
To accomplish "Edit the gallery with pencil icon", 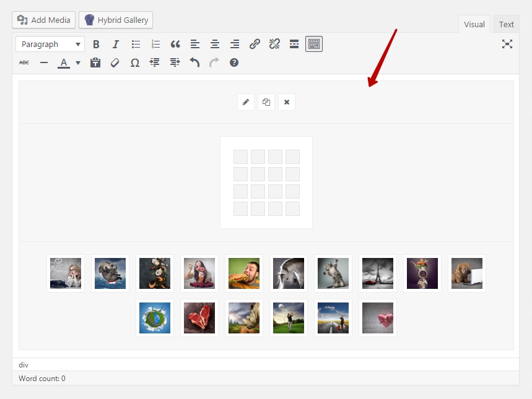I will click(246, 102).
